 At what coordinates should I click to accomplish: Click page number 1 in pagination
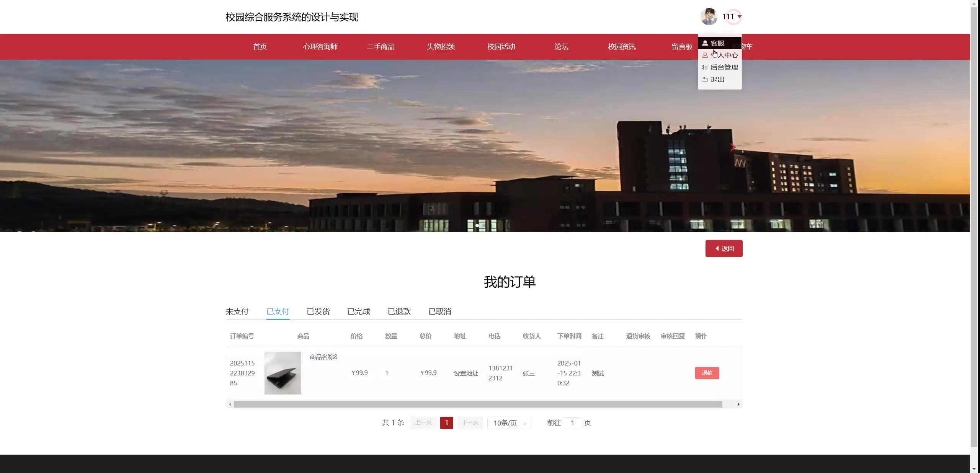click(446, 423)
